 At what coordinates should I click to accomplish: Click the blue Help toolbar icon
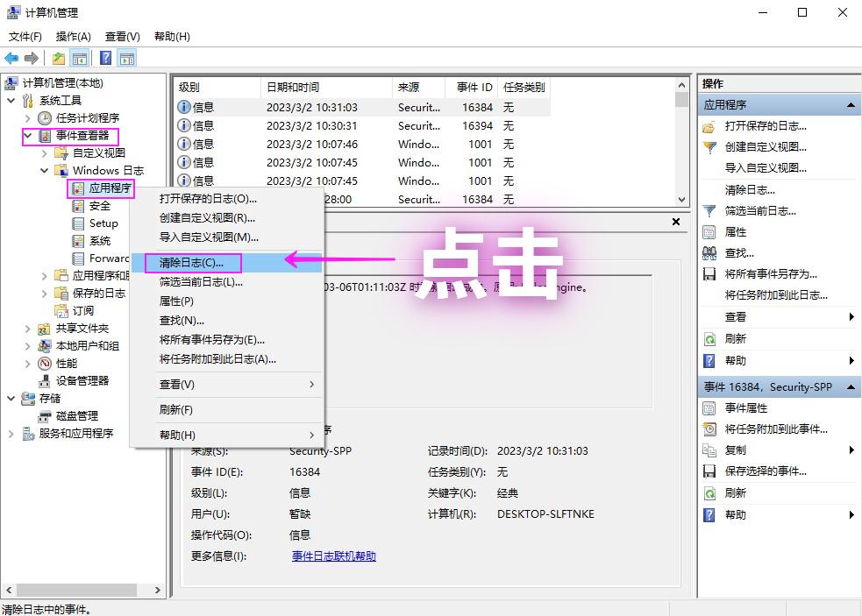click(x=105, y=58)
